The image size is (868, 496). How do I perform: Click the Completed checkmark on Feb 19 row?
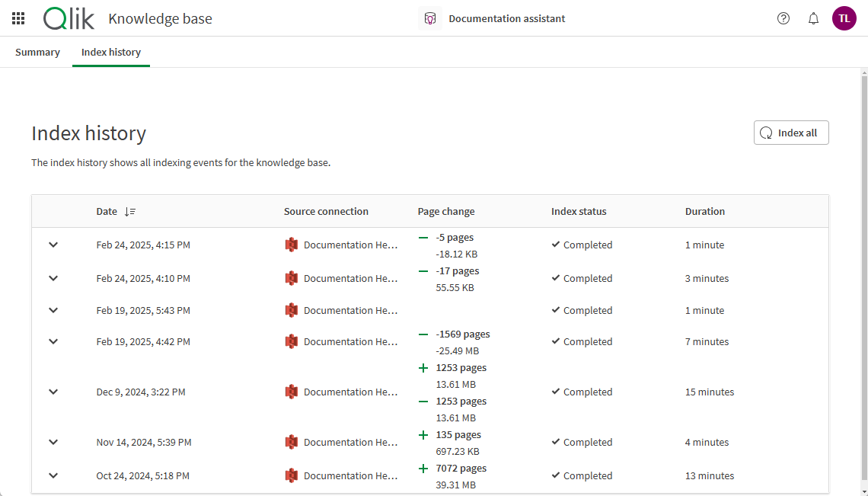[555, 310]
